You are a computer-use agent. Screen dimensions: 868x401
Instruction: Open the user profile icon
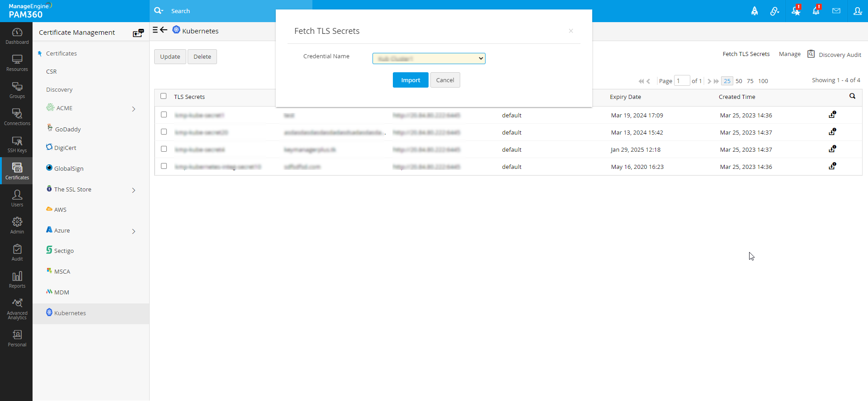coord(858,11)
